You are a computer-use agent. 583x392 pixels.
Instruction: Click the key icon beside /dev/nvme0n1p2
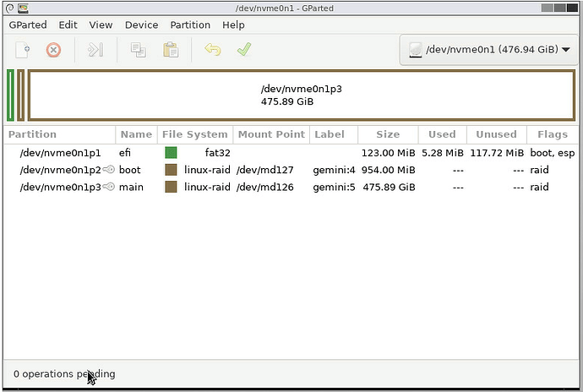click(108, 170)
